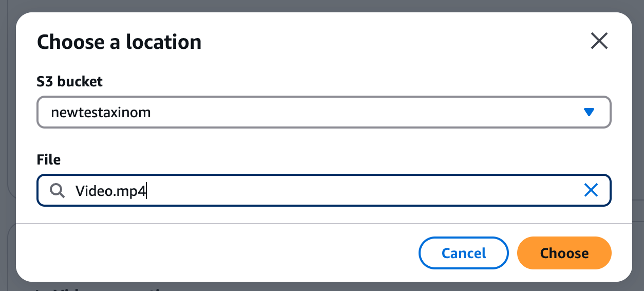The image size is (644, 291).
Task: Click the "File" field label
Action: [49, 159]
